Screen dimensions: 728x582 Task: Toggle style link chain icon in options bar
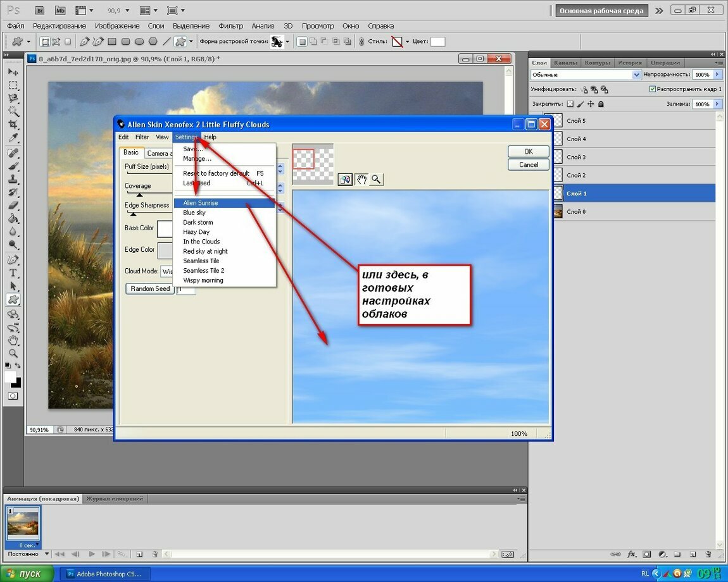[361, 42]
